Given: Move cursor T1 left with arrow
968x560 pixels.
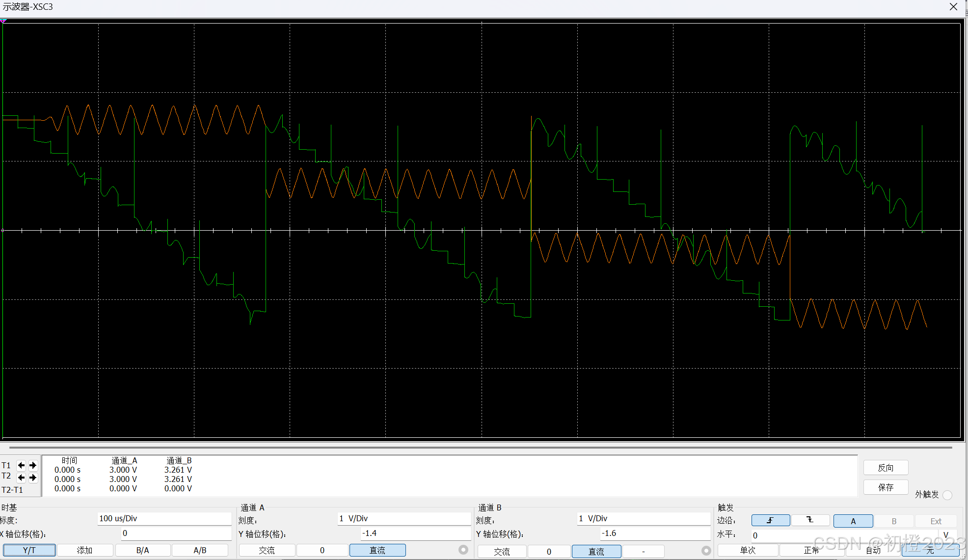Looking at the screenshot, I should pos(21,465).
